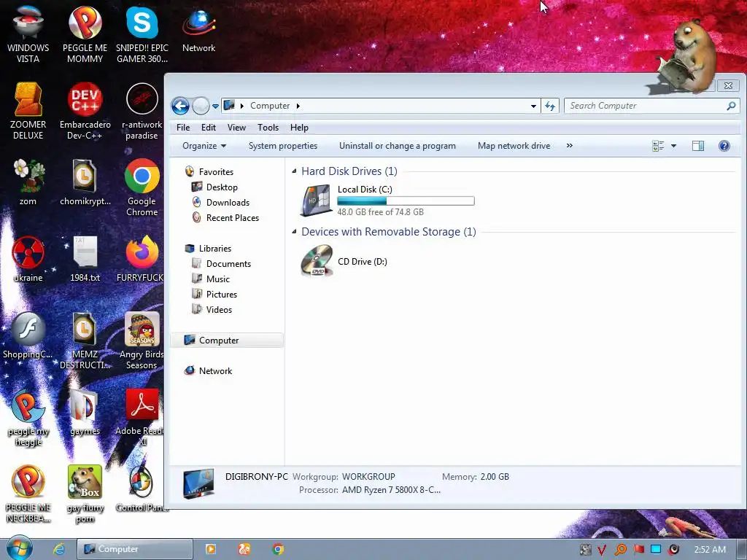The width and height of the screenshot is (747, 560).
Task: Select the PEGGLE ME NECKBEA... desktop icon
Action: pyautogui.click(x=28, y=494)
